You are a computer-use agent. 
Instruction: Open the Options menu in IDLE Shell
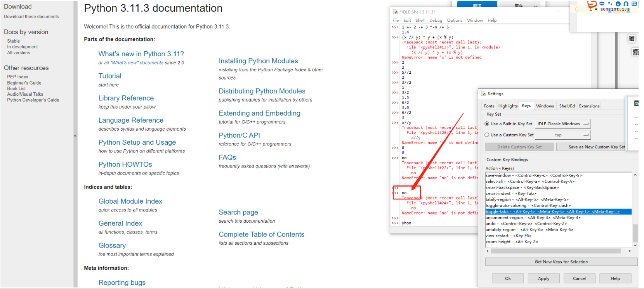455,20
